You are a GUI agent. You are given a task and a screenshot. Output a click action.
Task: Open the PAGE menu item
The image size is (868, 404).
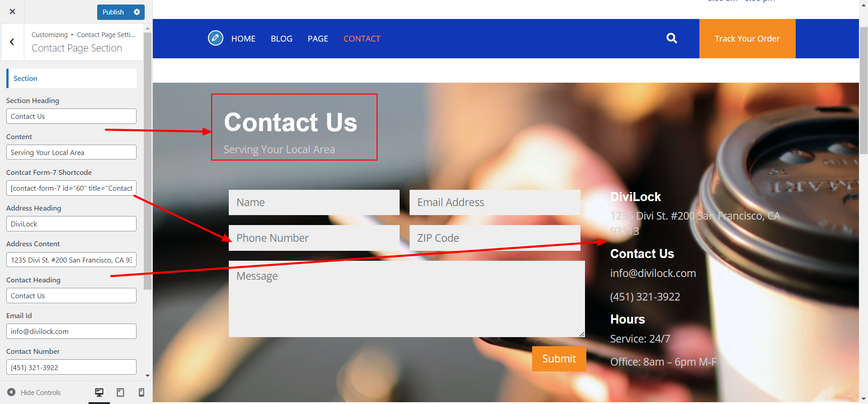318,39
